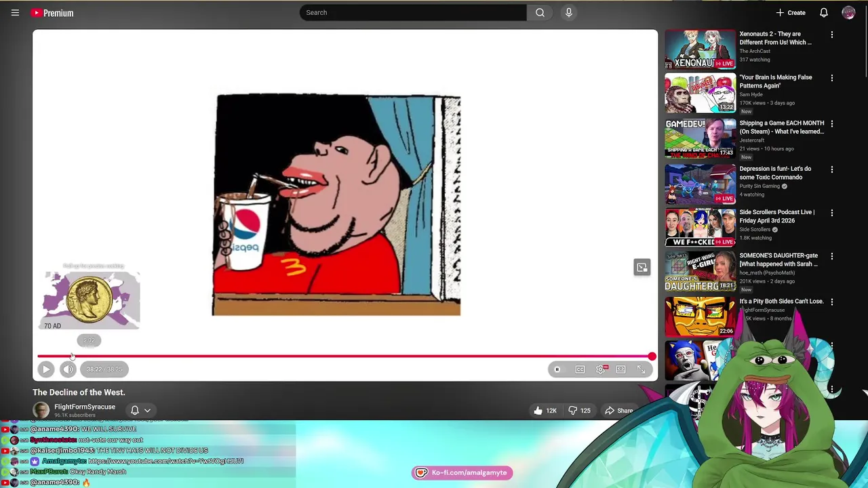Viewport: 868px width, 488px height.
Task: Mute the video with the speaker icon
Action: tap(68, 369)
